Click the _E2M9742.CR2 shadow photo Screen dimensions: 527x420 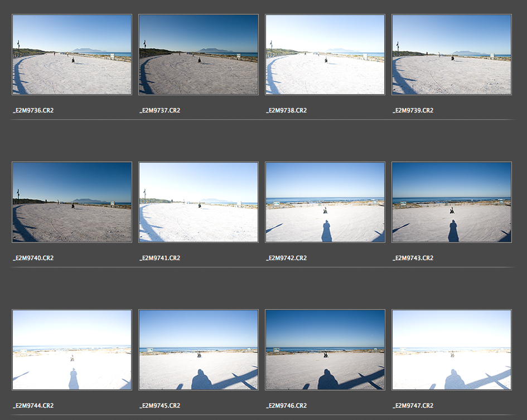(325, 202)
